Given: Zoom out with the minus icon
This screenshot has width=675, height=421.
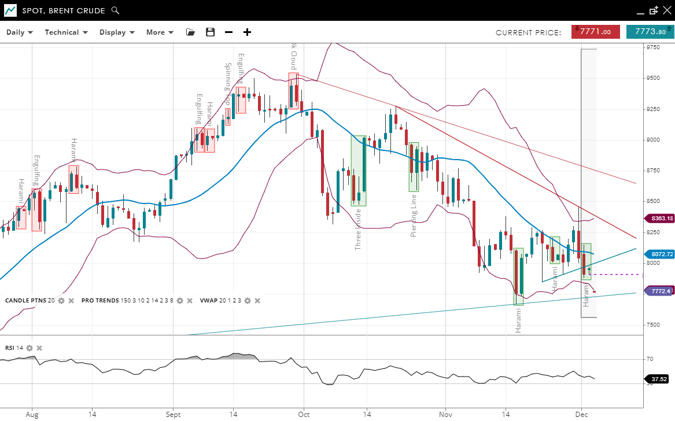Looking at the screenshot, I should point(229,32).
